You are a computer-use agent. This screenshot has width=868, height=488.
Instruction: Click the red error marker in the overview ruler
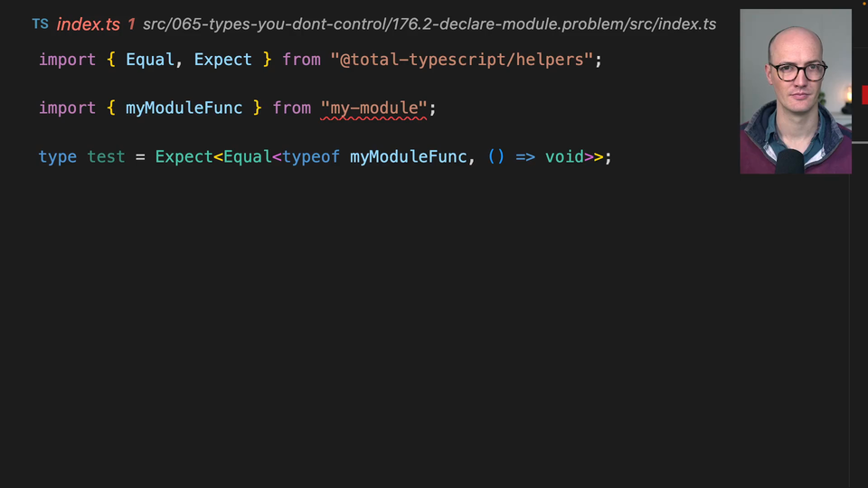(x=863, y=95)
